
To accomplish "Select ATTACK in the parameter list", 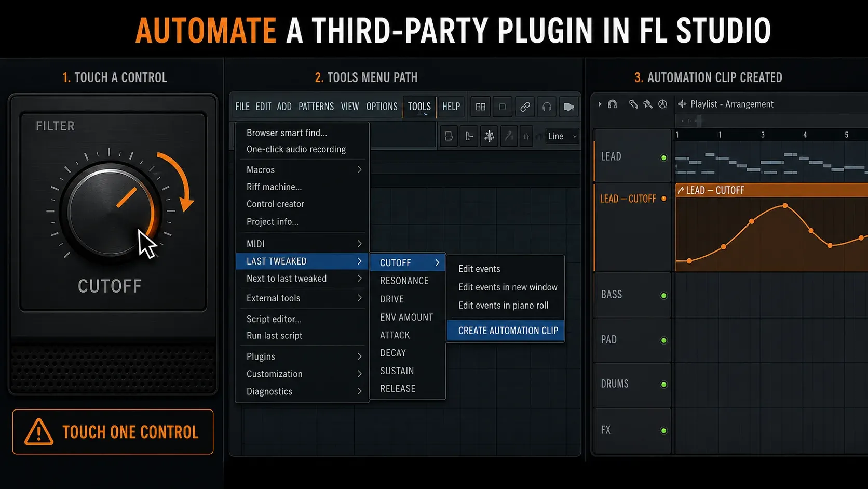I will coord(408,335).
